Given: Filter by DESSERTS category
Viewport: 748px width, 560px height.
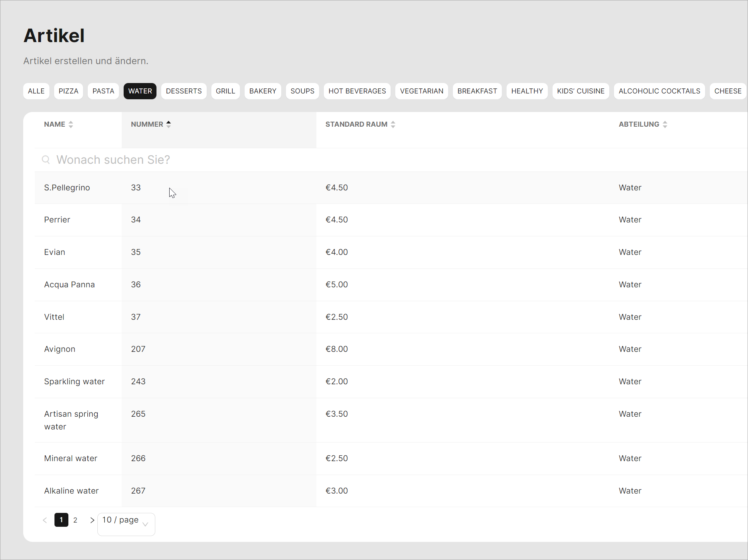Looking at the screenshot, I should click(184, 91).
